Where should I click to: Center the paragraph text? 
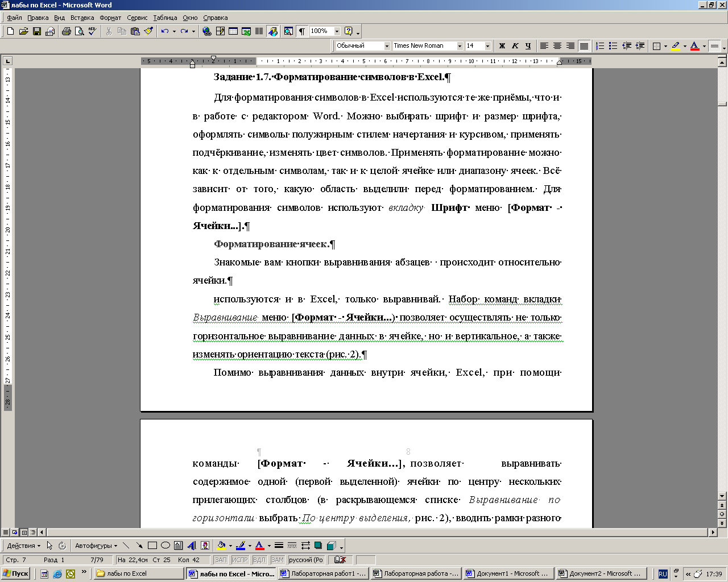[557, 46]
